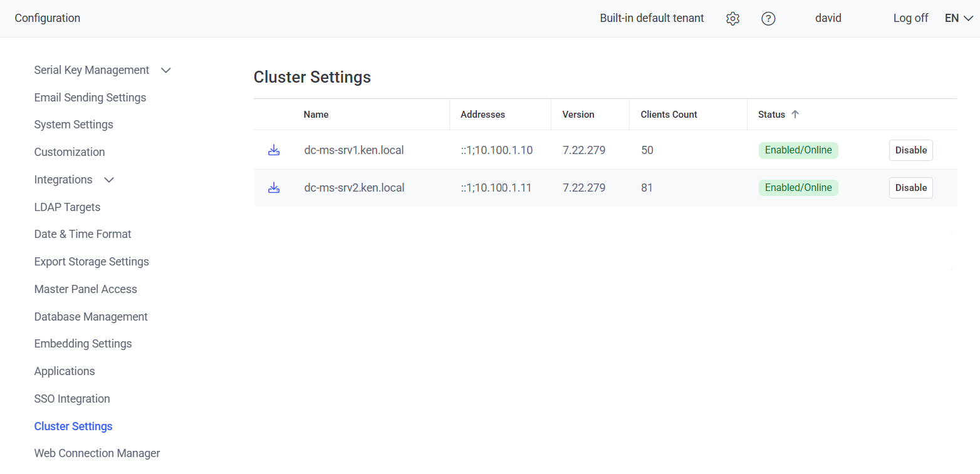Open Web Connection Manager
The image size is (980, 474).
pos(97,453)
